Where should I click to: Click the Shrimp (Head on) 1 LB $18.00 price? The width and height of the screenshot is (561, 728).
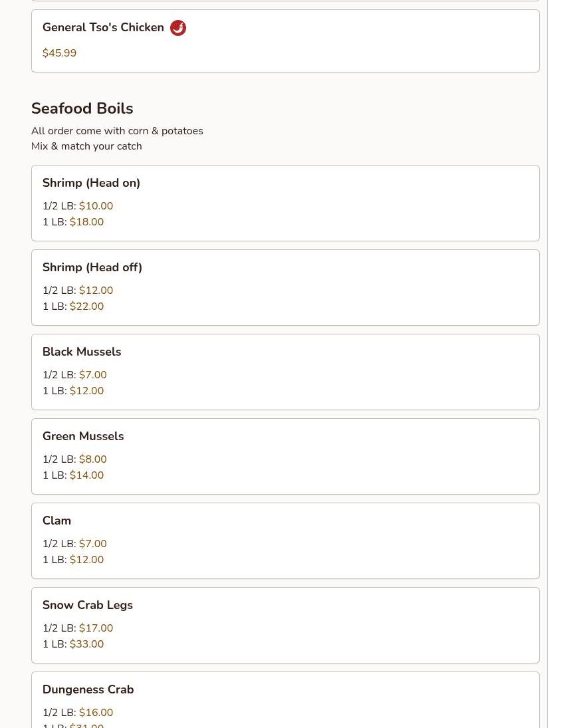(86, 222)
